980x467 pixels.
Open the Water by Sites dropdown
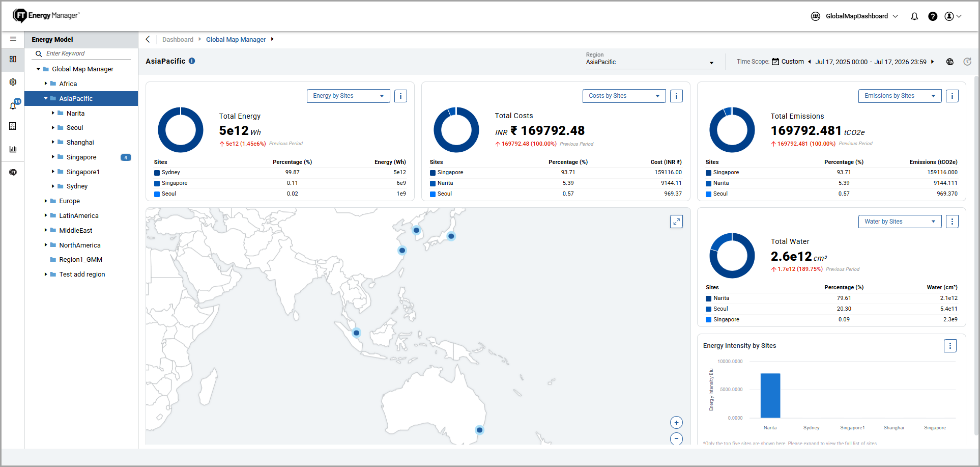tap(900, 222)
